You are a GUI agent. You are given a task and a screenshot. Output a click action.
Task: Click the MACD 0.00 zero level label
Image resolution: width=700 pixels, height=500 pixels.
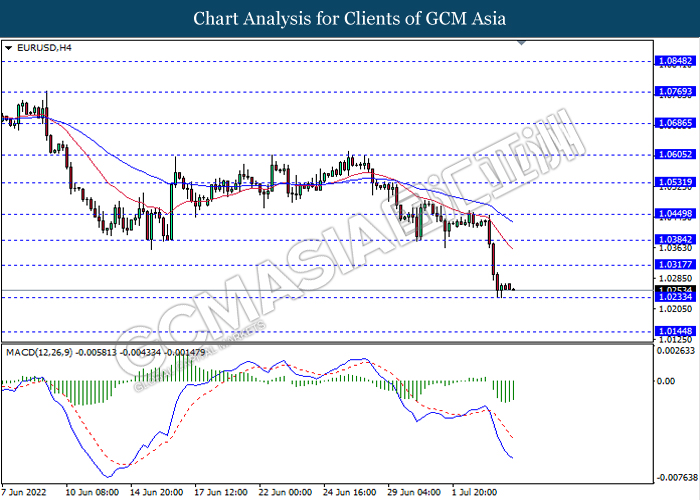[x=666, y=381]
